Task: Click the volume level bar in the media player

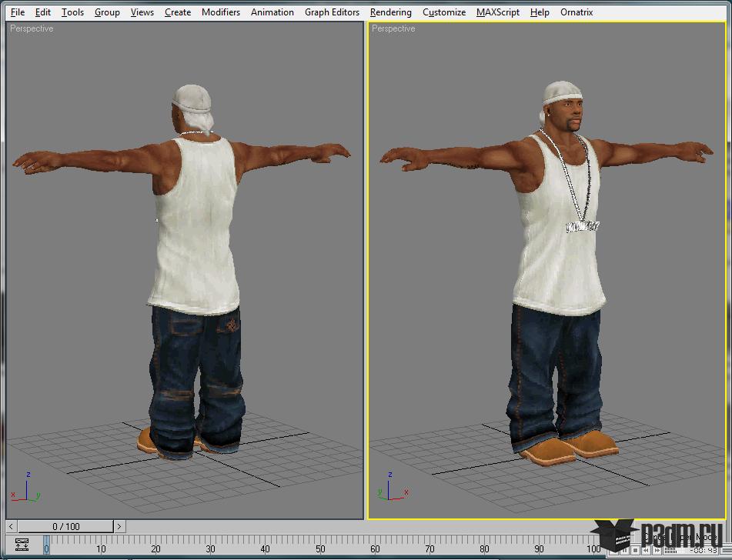Action: click(674, 551)
